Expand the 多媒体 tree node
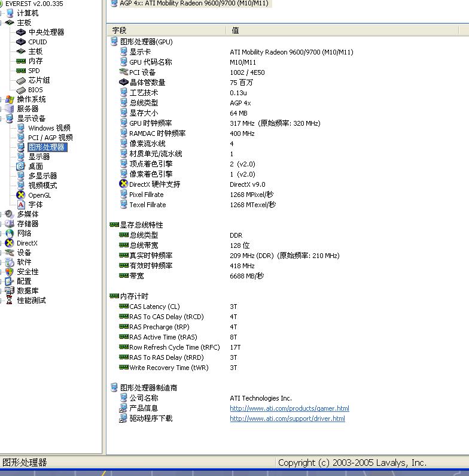469x476 pixels. point(1,214)
